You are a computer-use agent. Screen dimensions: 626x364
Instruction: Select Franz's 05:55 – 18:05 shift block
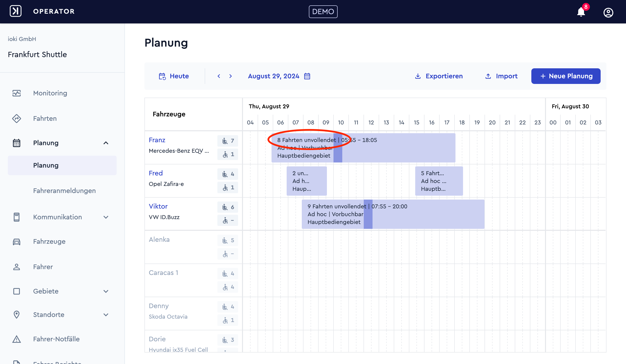click(363, 148)
